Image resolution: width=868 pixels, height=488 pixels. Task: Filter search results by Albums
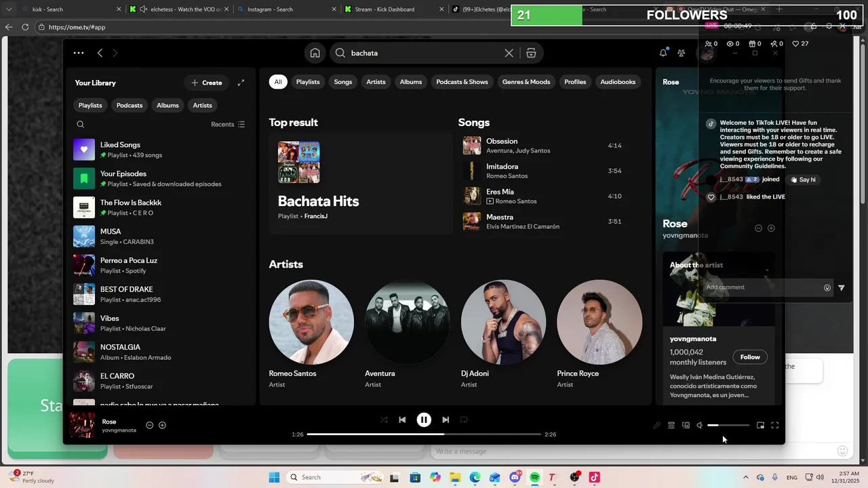click(x=411, y=81)
